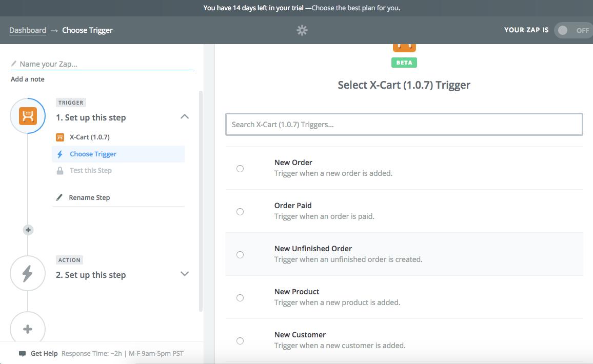Click the pencil icon by Name your Zap
593x364 pixels.
(14, 64)
